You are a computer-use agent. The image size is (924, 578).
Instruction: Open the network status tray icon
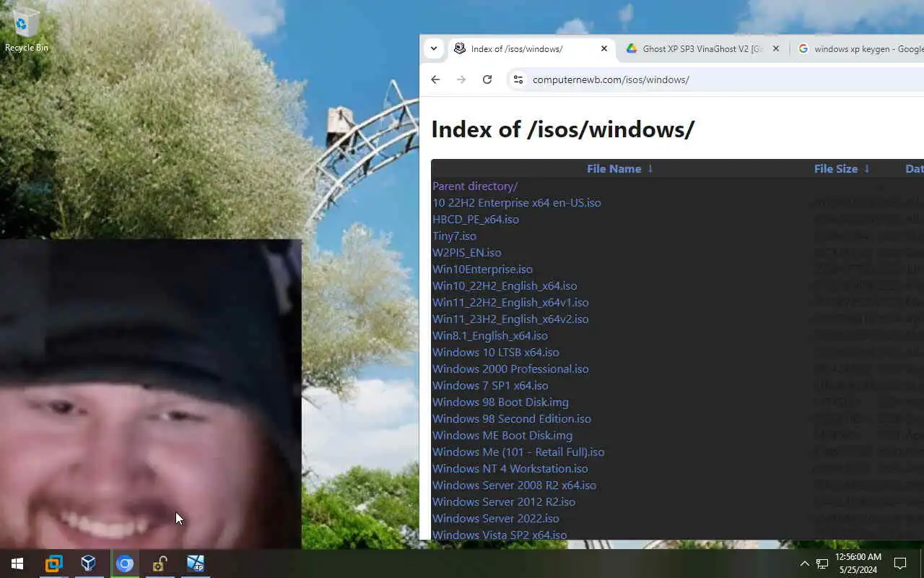pos(822,564)
